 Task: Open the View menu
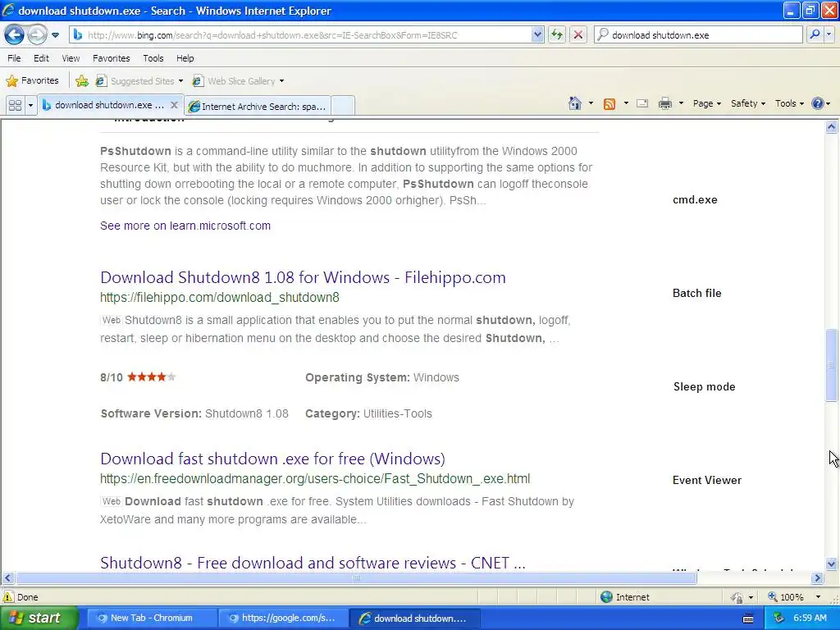[x=71, y=58]
